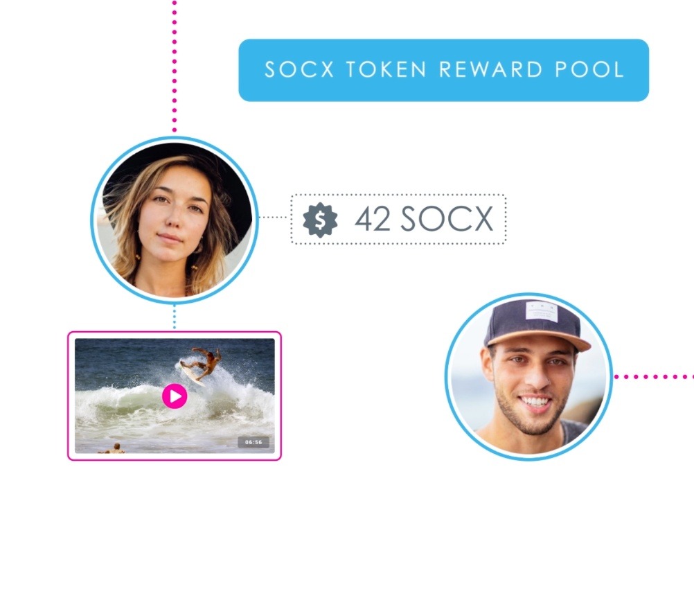Click the blue dotted connector above the video

[x=175, y=317]
